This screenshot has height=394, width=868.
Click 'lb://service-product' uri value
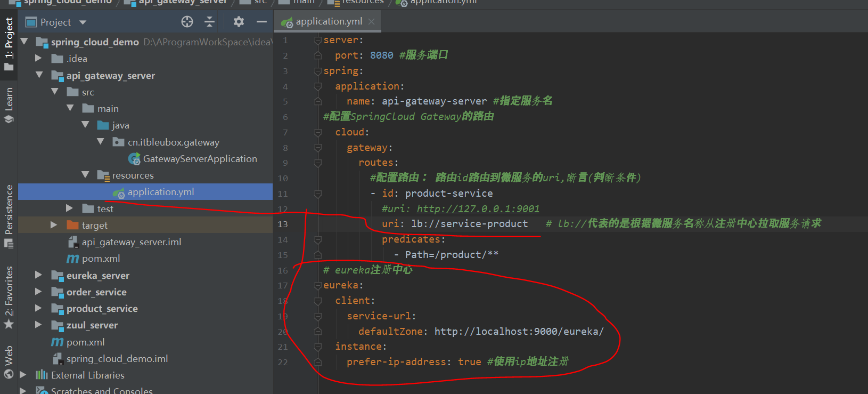click(x=469, y=224)
